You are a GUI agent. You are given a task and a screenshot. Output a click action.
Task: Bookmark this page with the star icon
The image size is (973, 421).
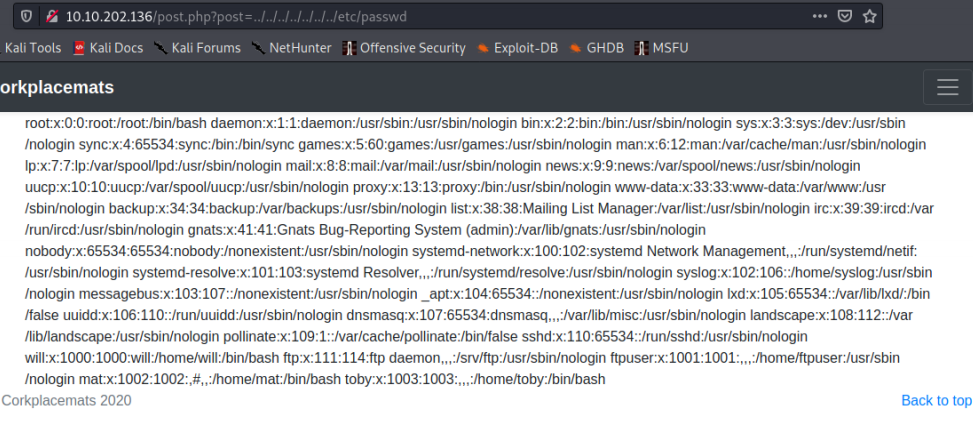point(869,17)
